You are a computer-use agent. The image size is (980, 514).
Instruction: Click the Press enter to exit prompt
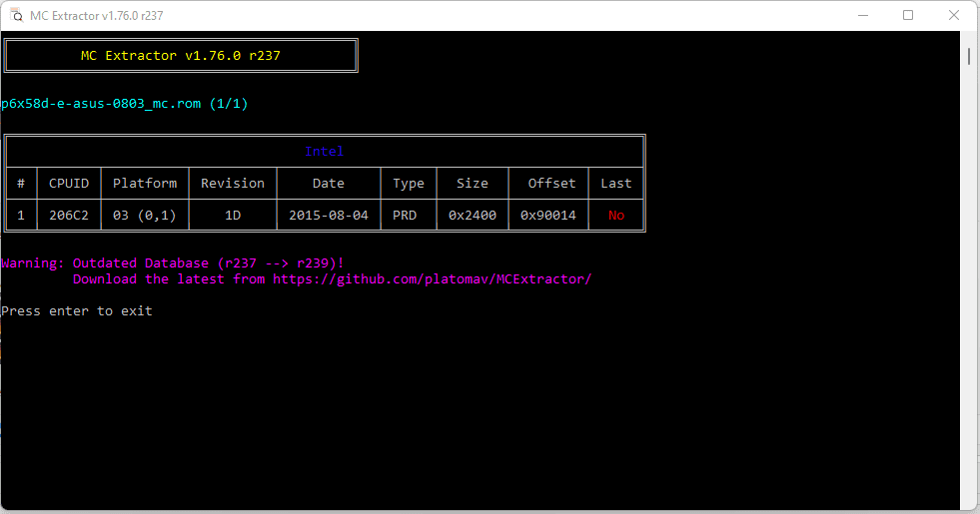click(x=77, y=311)
